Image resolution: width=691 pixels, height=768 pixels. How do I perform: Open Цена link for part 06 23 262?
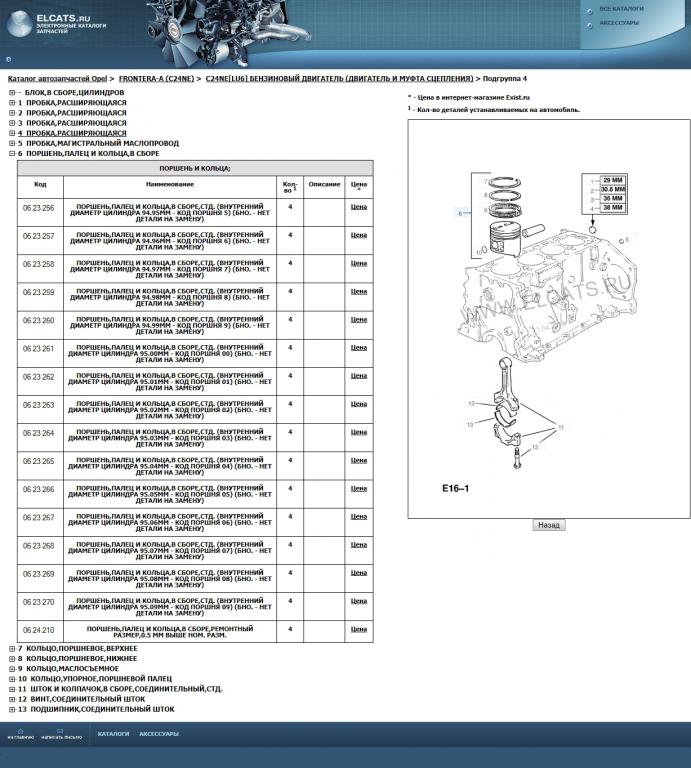coord(358,376)
